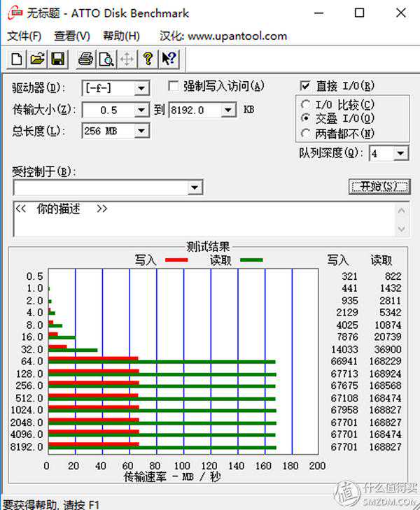Click the yellow question mark Help icon
The height and width of the screenshot is (510, 420).
pyautogui.click(x=148, y=59)
